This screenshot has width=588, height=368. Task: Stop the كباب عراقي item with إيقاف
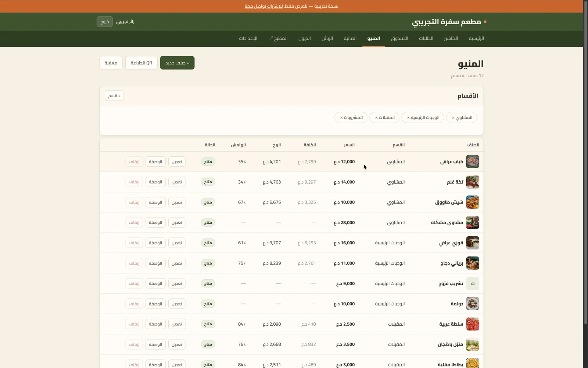[x=134, y=162]
